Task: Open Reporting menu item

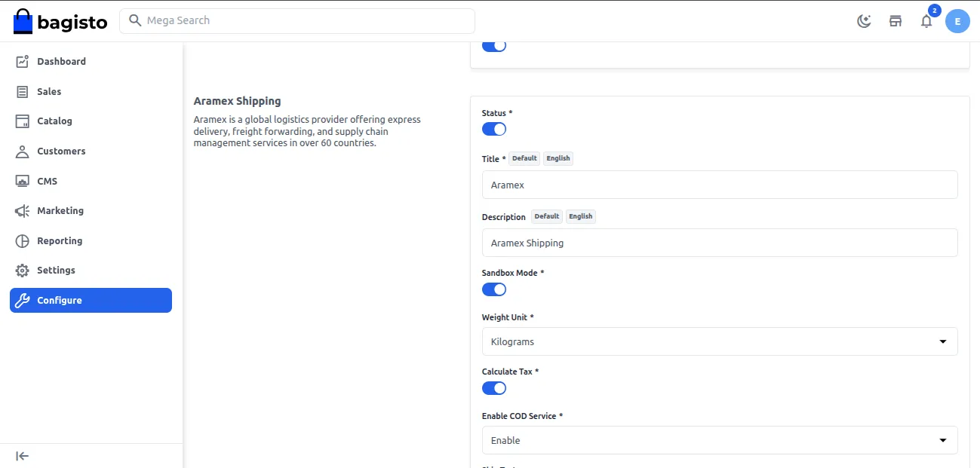Action: [91, 240]
